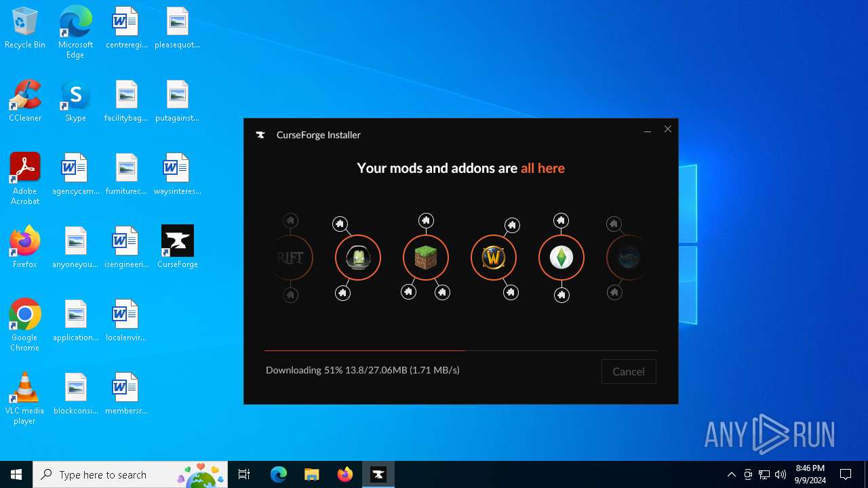Select the centreregi... Word document
868x488 pixels.
point(126,28)
